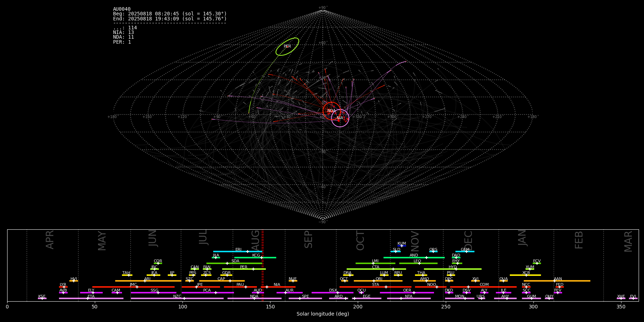Click the ETA shower label

(91, 297)
